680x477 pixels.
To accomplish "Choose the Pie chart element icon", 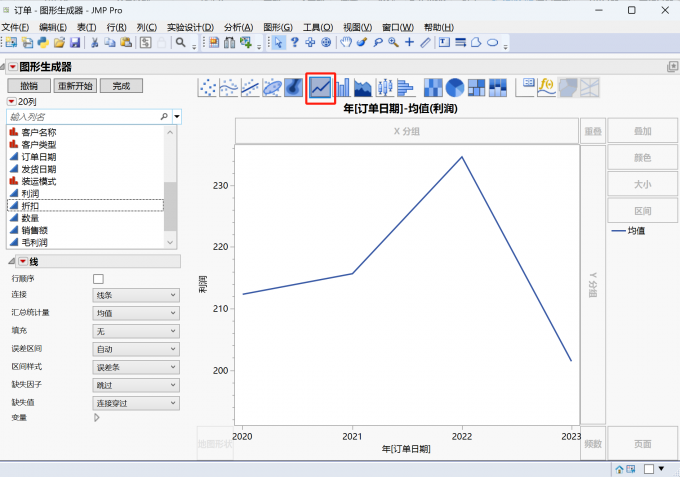I will [x=455, y=88].
